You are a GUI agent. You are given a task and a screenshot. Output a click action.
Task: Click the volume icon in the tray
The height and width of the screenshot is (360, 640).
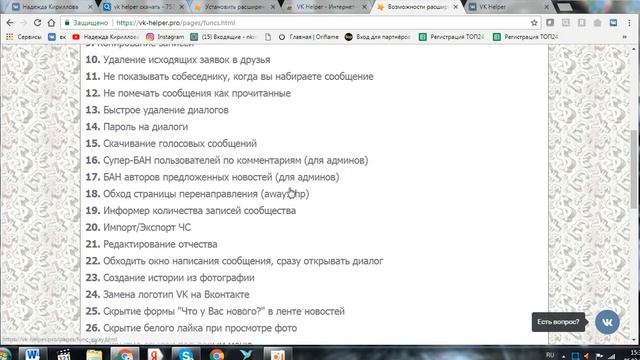(x=587, y=356)
